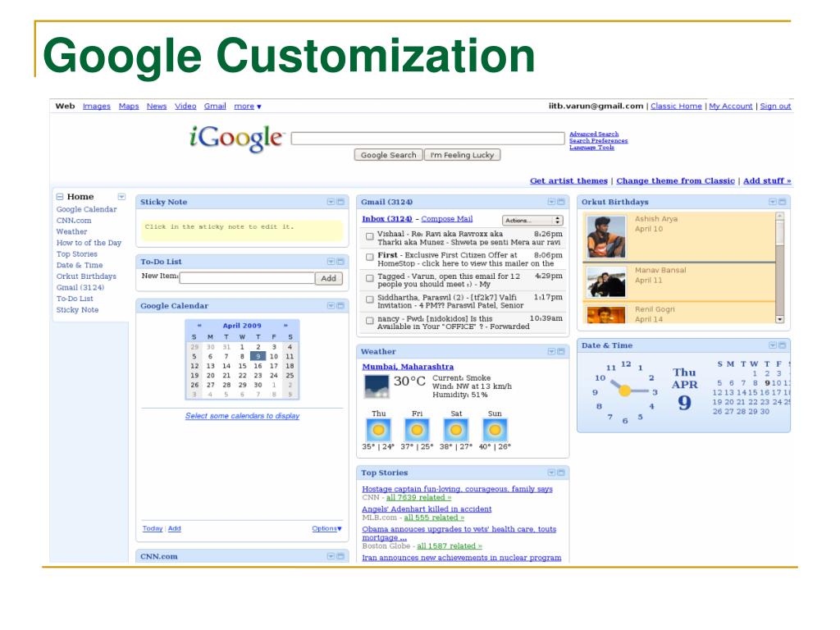
Task: Open Gmail gadget menu arrow icon
Action: click(x=551, y=202)
